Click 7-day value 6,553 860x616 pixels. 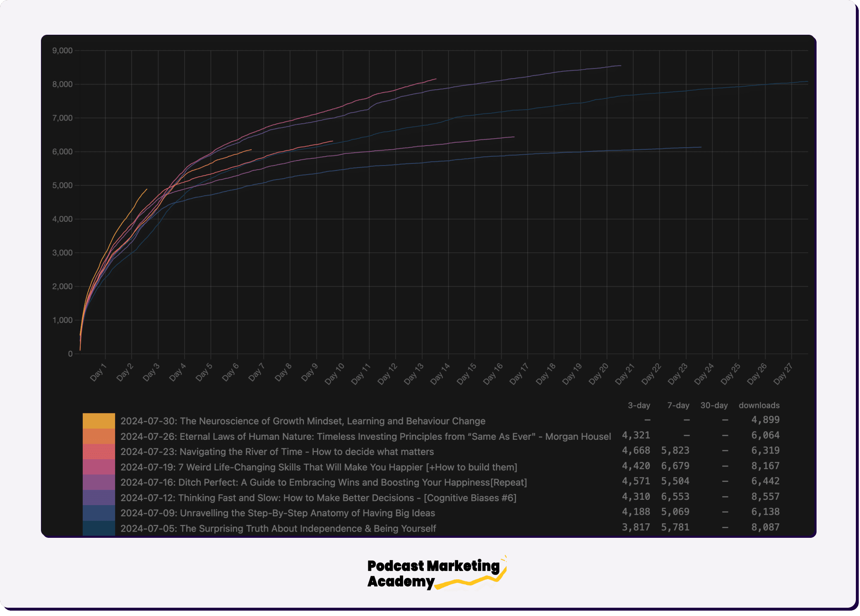[675, 496]
